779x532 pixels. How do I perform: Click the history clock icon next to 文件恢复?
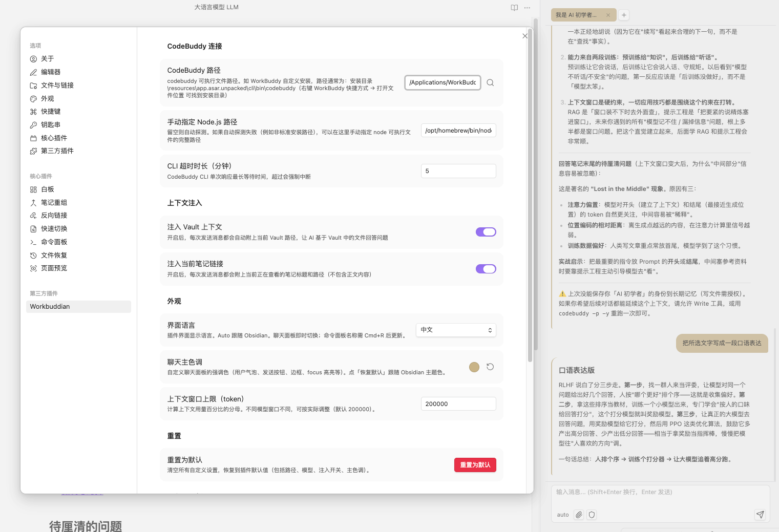tap(33, 256)
